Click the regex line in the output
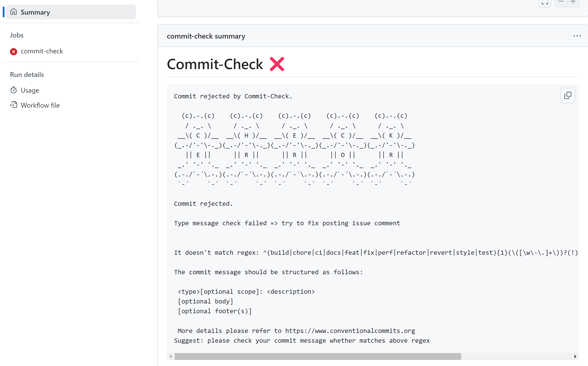Viewport: 588px width, 366px height. tap(375, 253)
